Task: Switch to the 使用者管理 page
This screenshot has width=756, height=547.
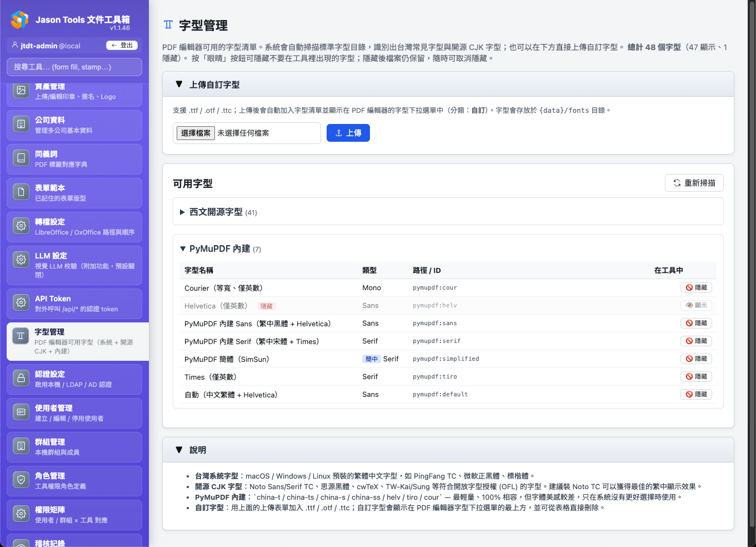Action: coord(21,412)
